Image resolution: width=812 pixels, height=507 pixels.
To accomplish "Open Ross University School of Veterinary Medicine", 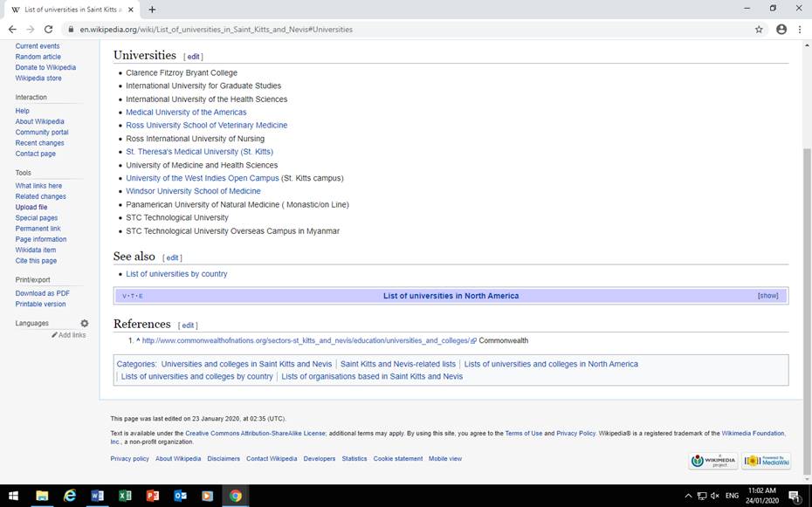I will (x=207, y=125).
